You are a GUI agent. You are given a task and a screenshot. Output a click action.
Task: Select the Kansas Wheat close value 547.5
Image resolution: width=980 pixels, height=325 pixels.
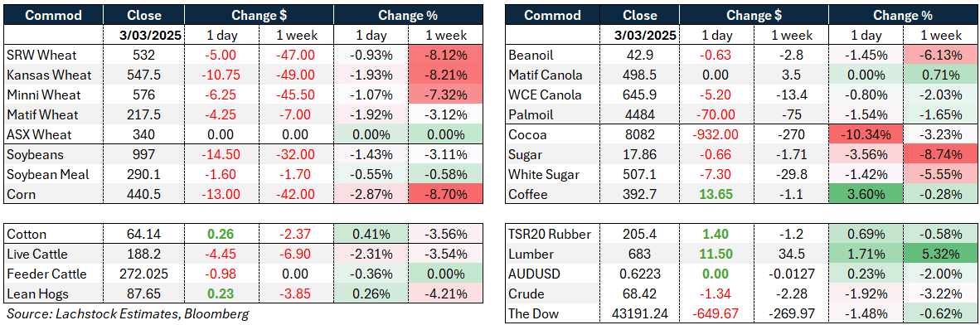click(x=143, y=75)
